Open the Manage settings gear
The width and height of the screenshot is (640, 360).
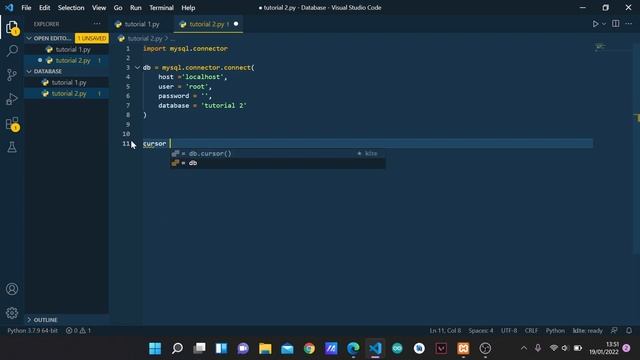[x=12, y=313]
